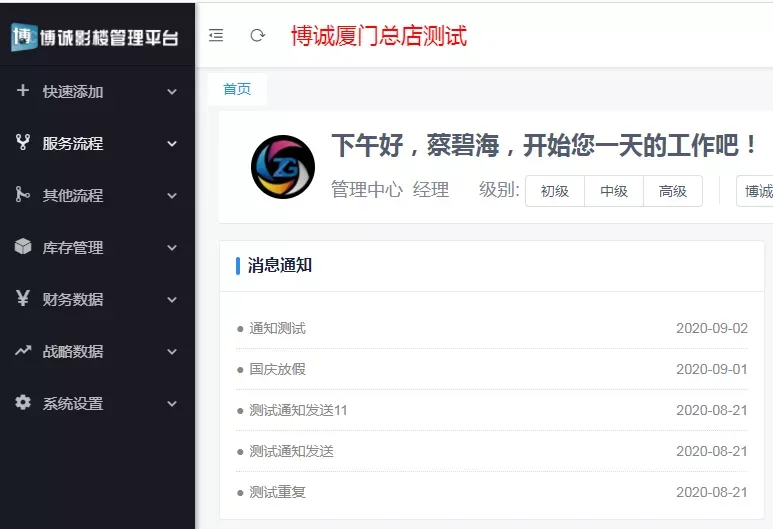
Task: Select the 中级 level option
Action: click(x=614, y=191)
